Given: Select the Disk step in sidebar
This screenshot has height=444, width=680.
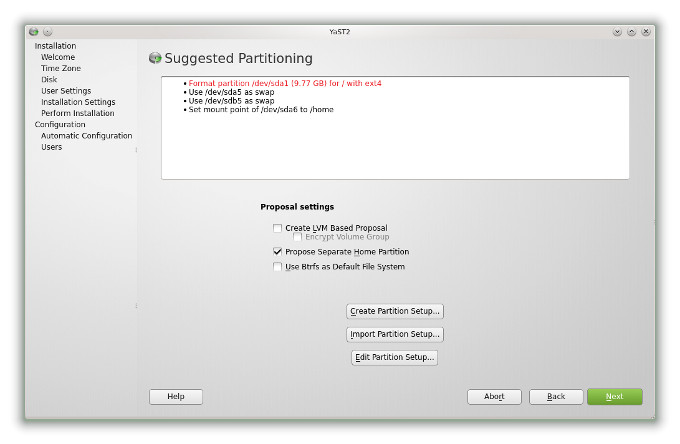Looking at the screenshot, I should [x=49, y=80].
